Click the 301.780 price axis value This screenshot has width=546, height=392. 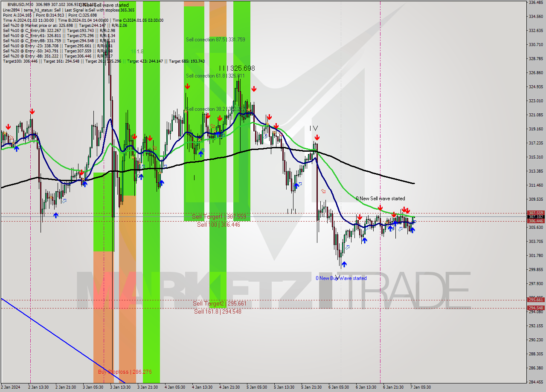coord(535,255)
